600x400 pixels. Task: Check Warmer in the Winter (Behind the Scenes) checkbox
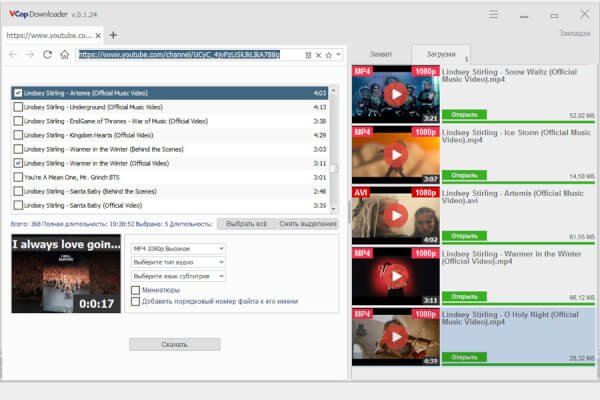(x=18, y=149)
